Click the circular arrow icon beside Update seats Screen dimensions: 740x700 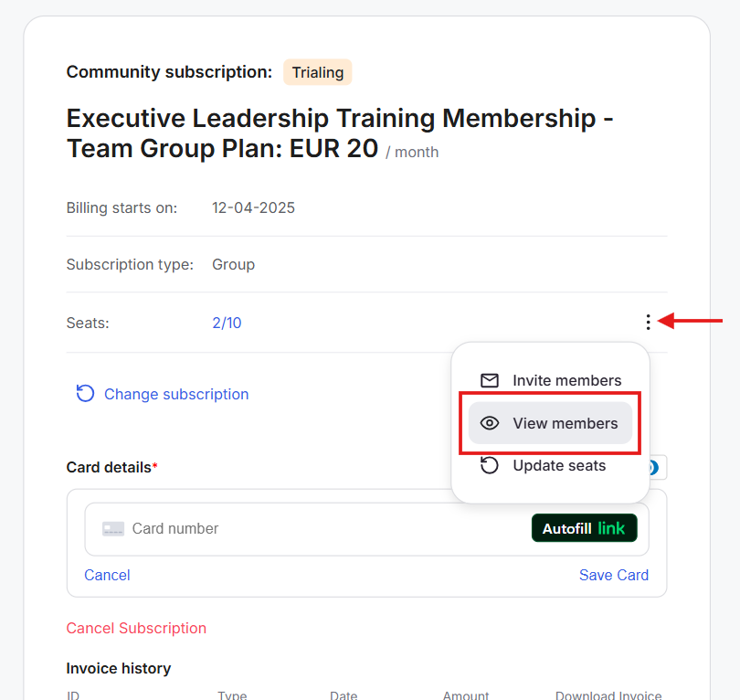(x=490, y=465)
